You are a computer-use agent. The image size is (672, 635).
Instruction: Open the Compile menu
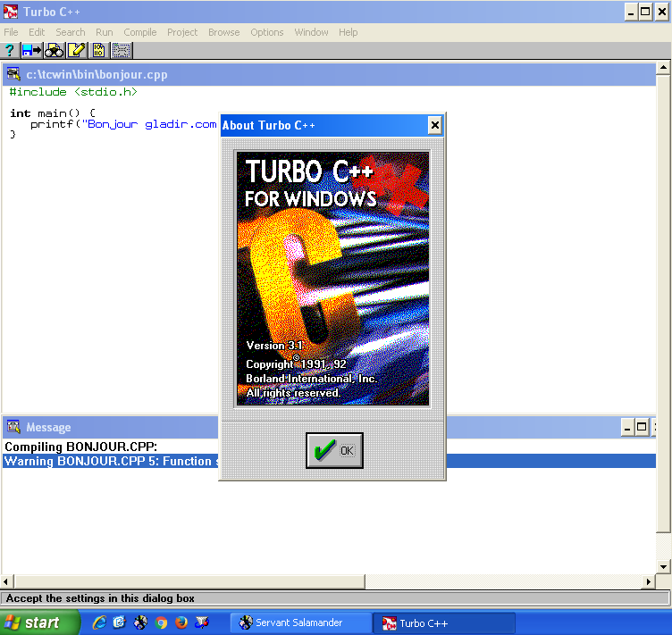pyautogui.click(x=140, y=32)
